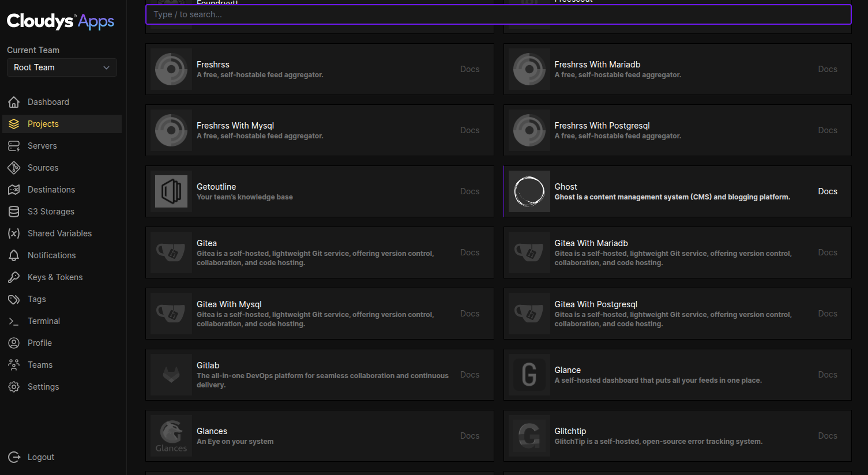The height and width of the screenshot is (475, 868).
Task: Click the Freshrss logo icon
Action: pos(171,69)
